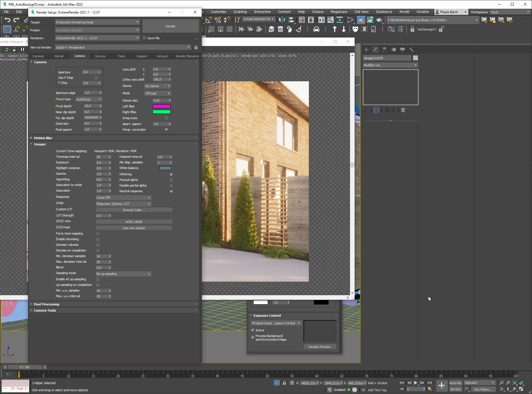Open Render Setup teapot icon

click(361, 20)
